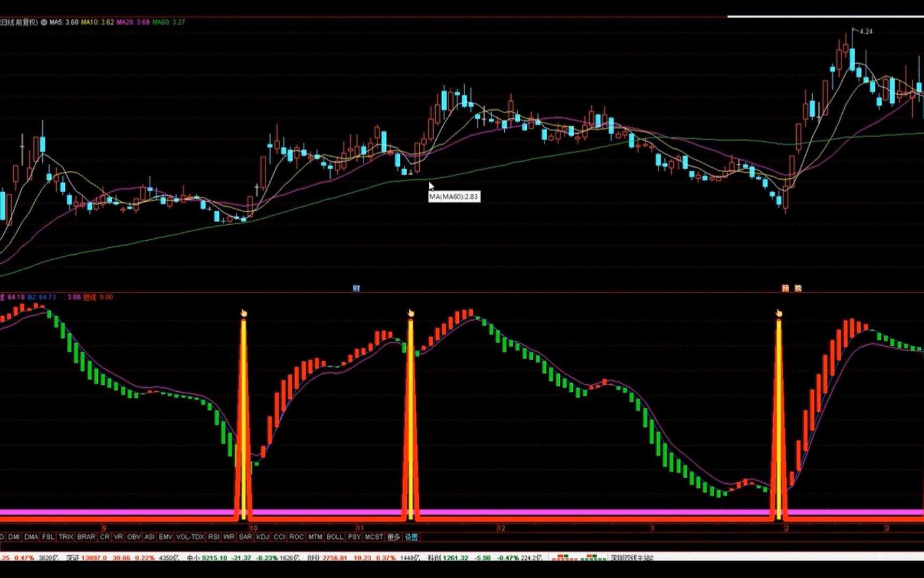
Task: Open the RSI indicator tab
Action: click(x=213, y=537)
